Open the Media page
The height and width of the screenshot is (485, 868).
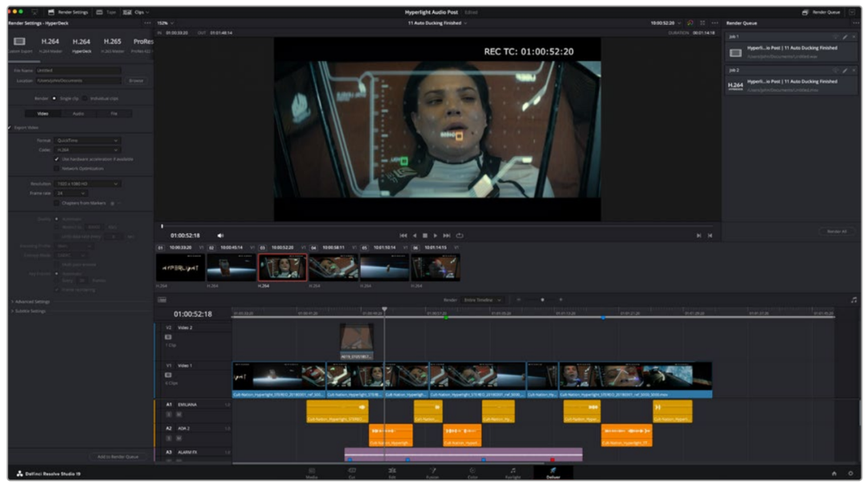[312, 473]
